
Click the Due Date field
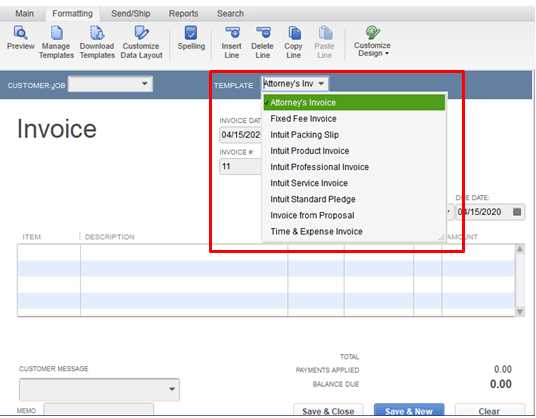point(490,212)
